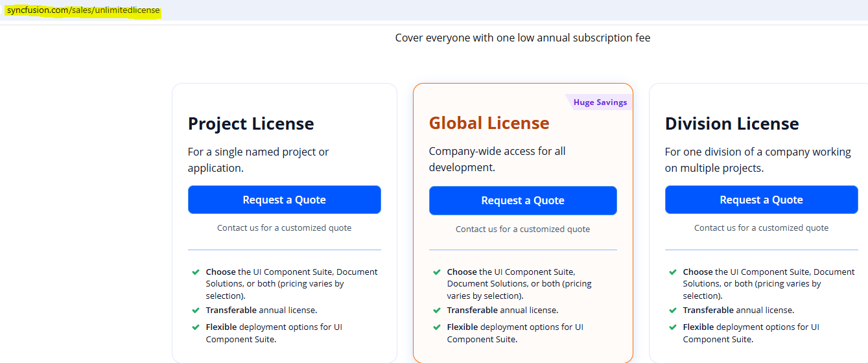Click the checkmark next to Project License's Transferable item
Image resolution: width=868 pixels, height=363 pixels.
(x=196, y=310)
